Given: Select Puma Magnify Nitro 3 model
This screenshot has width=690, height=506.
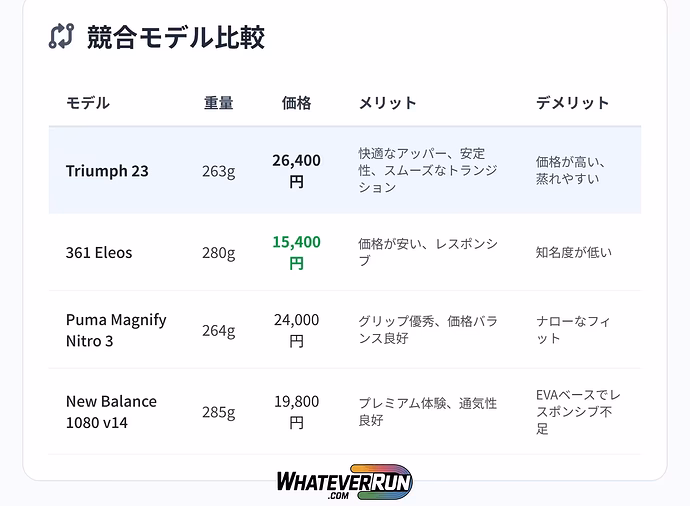Looking at the screenshot, I should [116, 330].
